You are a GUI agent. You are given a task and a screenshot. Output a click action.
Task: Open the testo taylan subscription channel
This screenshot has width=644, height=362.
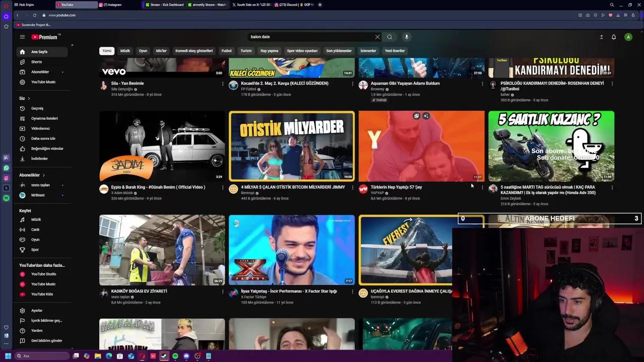[42, 185]
